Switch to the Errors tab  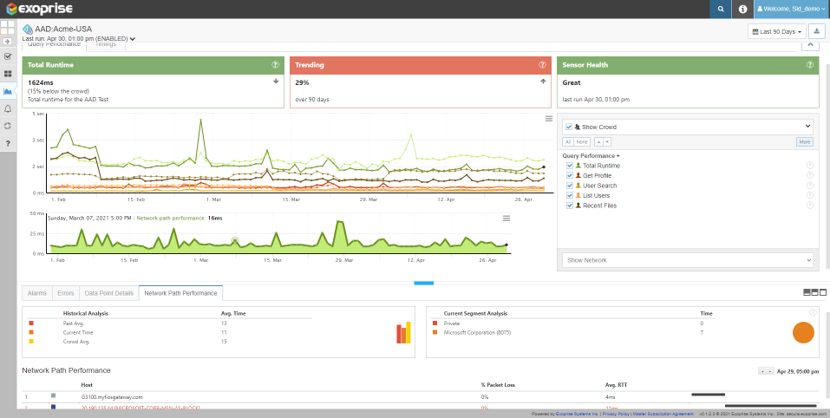66,293
